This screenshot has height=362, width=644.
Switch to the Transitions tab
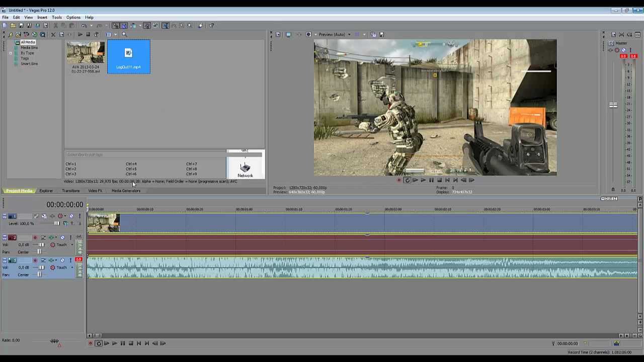[70, 191]
